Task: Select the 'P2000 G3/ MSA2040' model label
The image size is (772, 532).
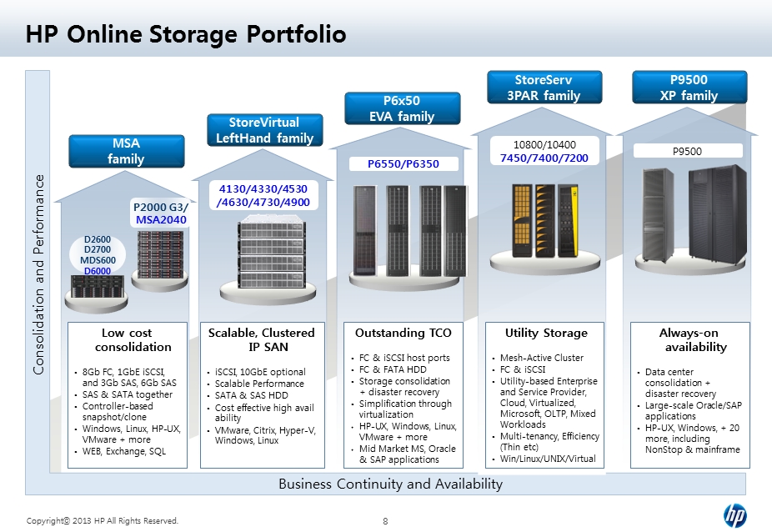Action: (161, 213)
